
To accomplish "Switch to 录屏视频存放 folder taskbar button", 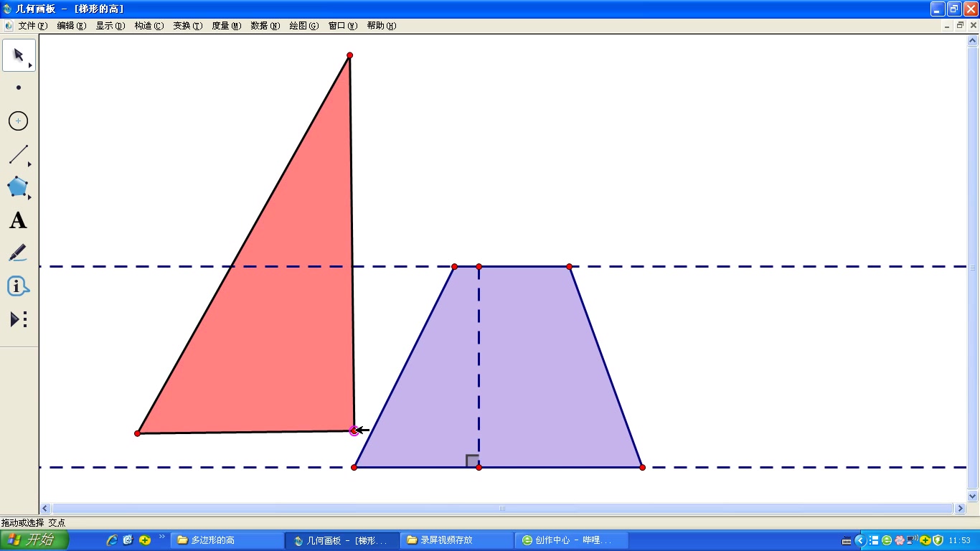I will [456, 540].
